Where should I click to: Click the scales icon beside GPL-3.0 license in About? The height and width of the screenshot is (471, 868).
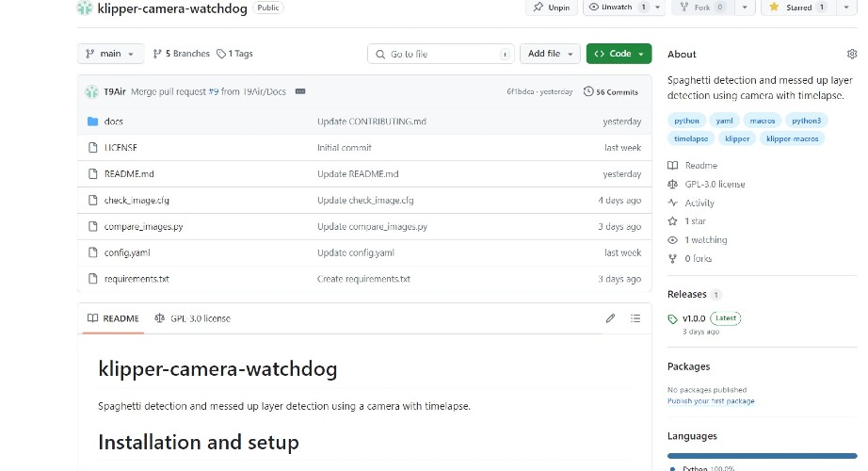[672, 184]
